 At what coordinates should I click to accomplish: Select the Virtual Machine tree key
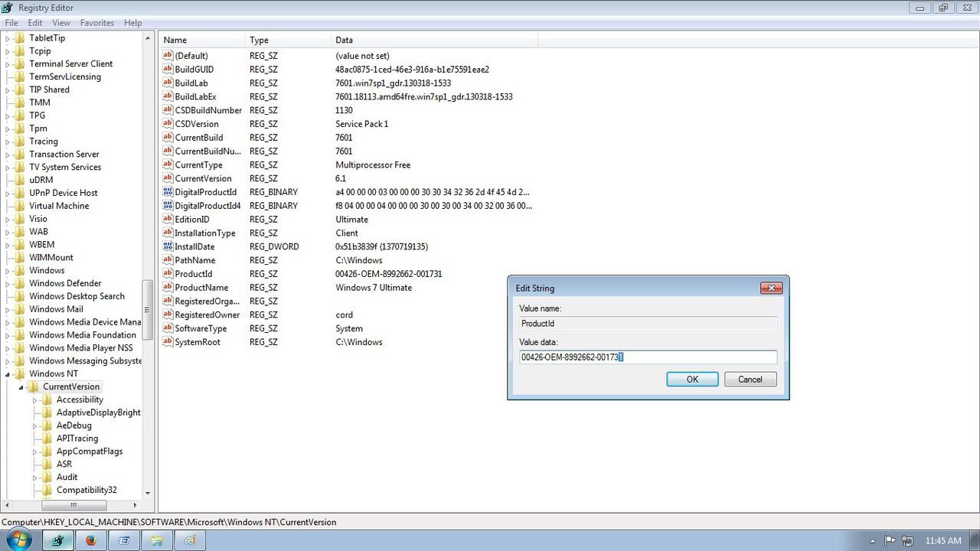click(x=59, y=206)
